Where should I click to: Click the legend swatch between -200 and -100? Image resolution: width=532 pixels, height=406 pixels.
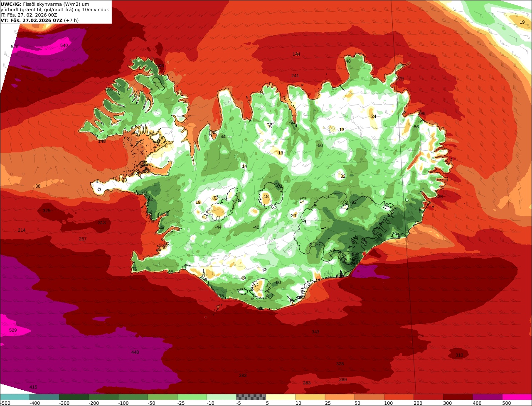[x=103, y=397]
